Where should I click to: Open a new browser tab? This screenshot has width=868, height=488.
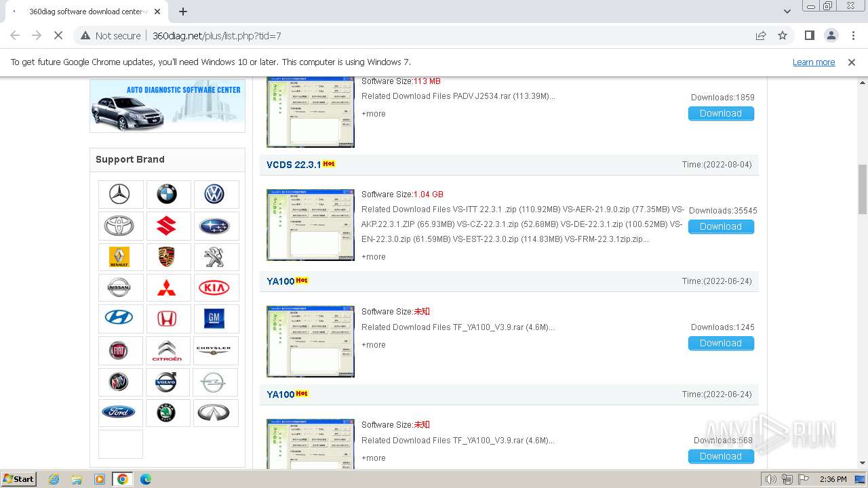click(183, 12)
